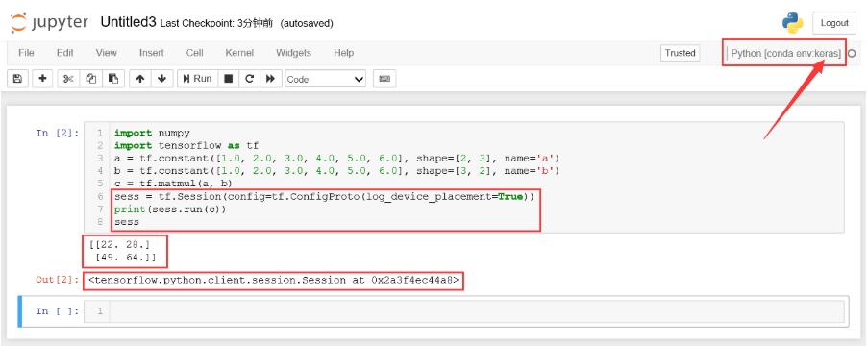The width and height of the screenshot is (868, 346).
Task: Open the Insert menu
Action: click(151, 53)
